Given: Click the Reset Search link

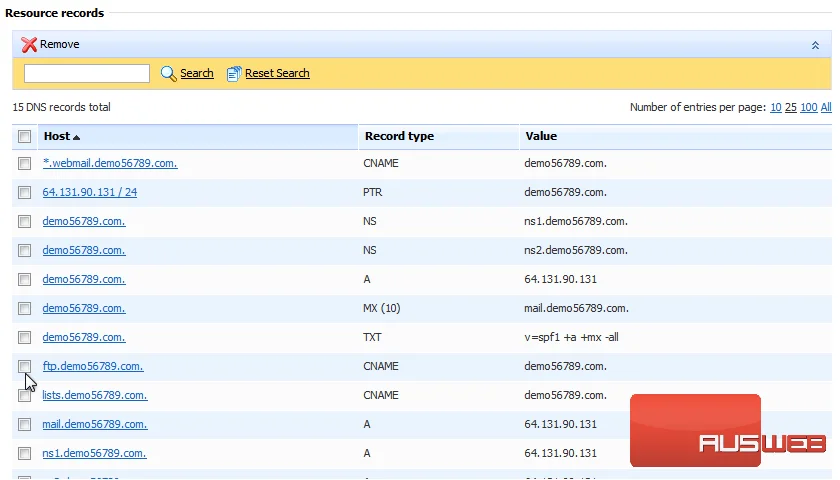Looking at the screenshot, I should (277, 73).
